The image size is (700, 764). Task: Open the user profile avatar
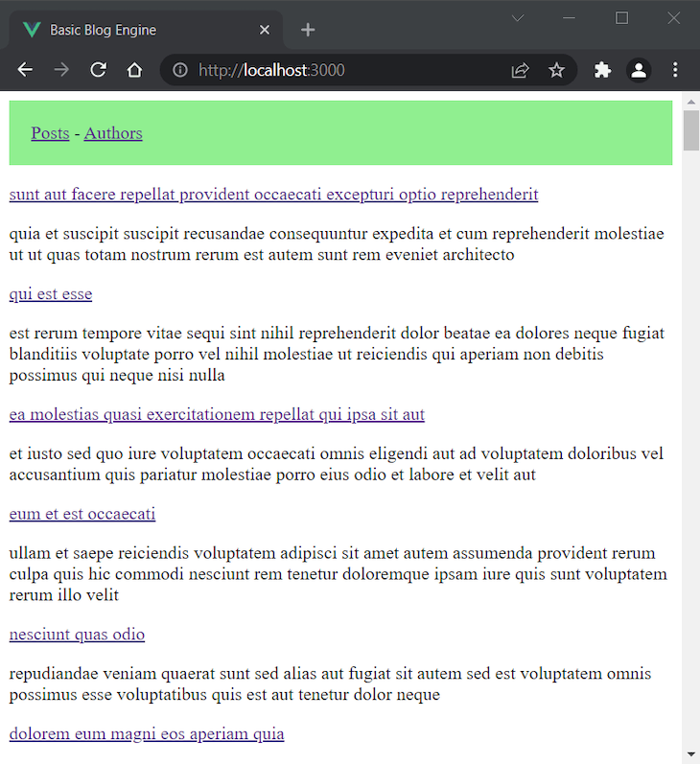pyautogui.click(x=639, y=70)
